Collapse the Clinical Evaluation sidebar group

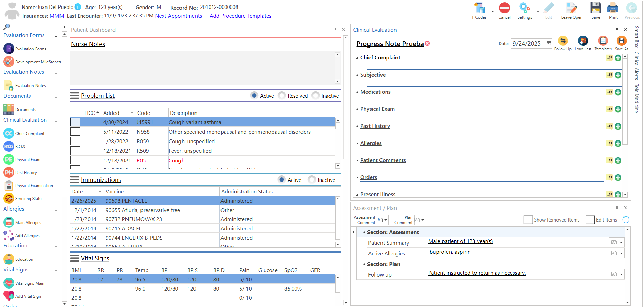(x=56, y=121)
